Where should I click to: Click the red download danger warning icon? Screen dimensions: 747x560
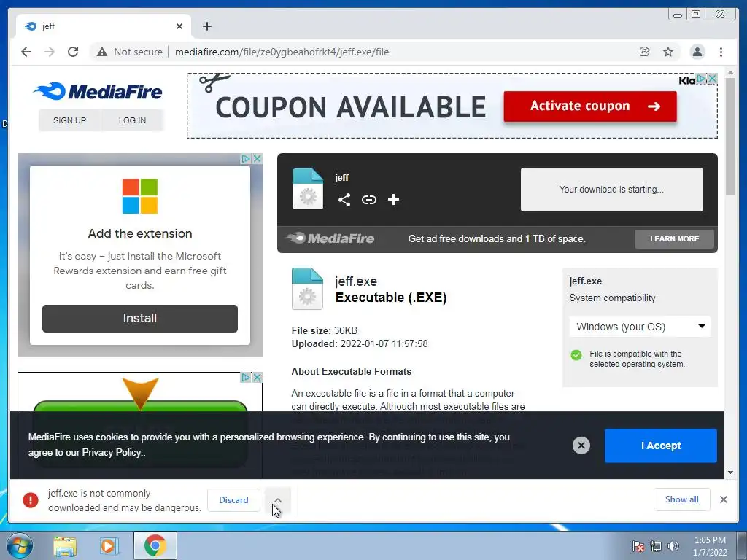(31, 500)
